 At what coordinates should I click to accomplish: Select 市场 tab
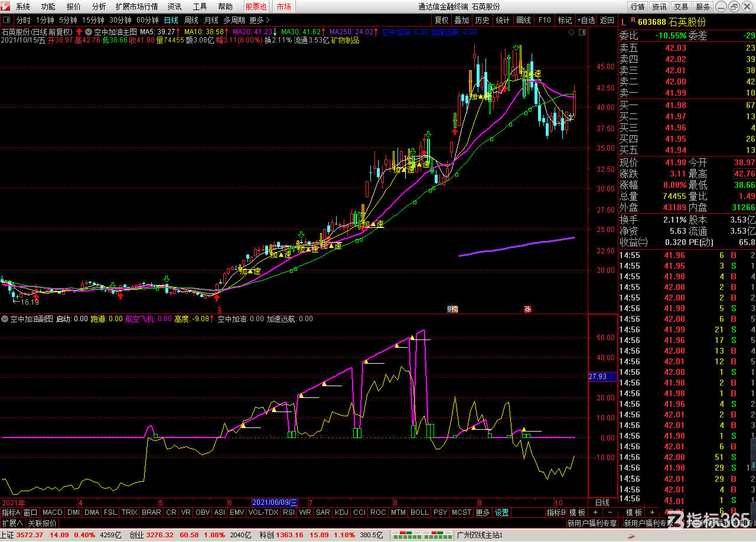[283, 6]
